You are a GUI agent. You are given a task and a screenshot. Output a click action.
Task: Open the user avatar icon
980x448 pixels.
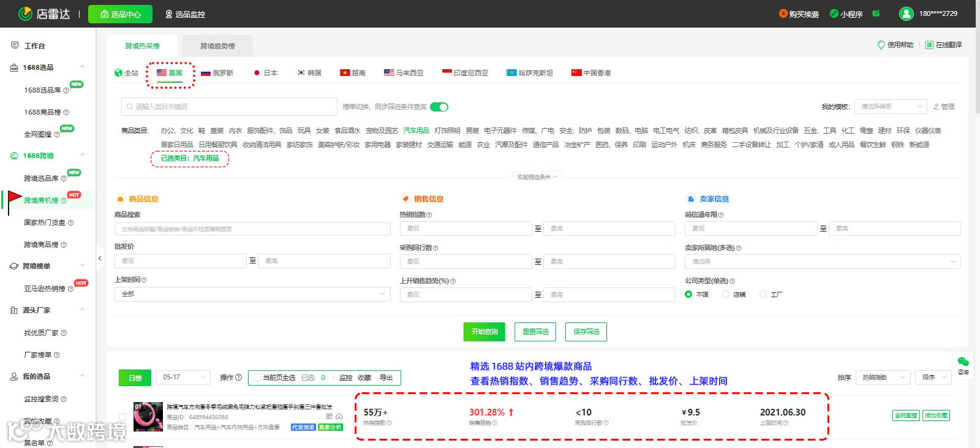coord(906,13)
